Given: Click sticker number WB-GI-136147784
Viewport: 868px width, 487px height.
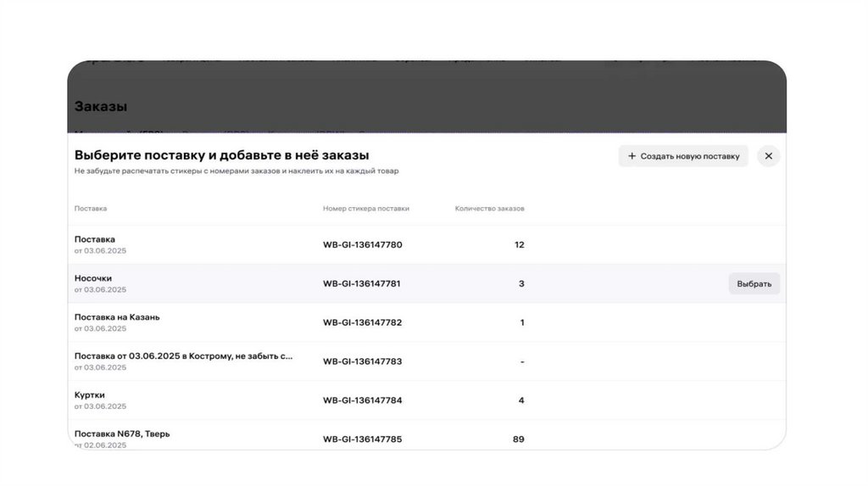Looking at the screenshot, I should coord(362,400).
